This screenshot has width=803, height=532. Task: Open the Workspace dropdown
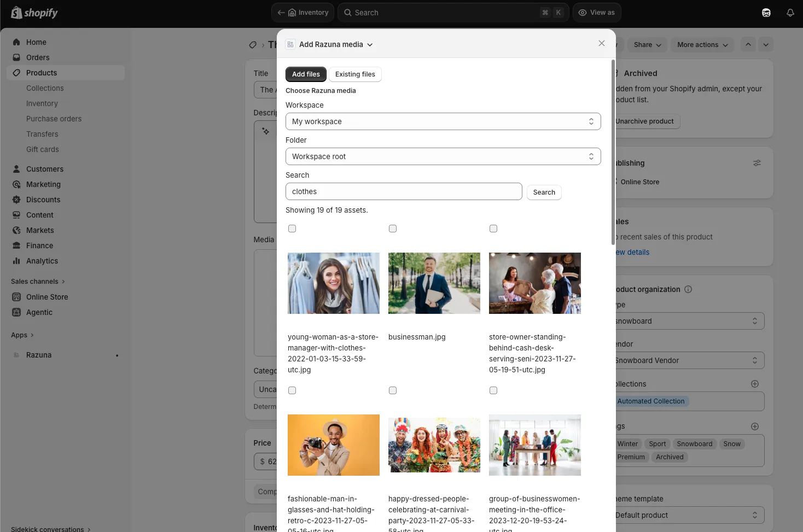[443, 121]
